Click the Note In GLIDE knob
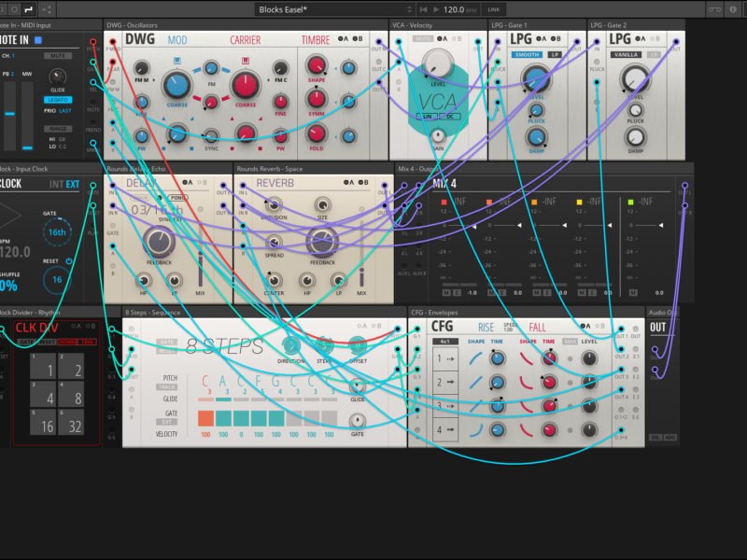747x560 pixels. coord(58,77)
